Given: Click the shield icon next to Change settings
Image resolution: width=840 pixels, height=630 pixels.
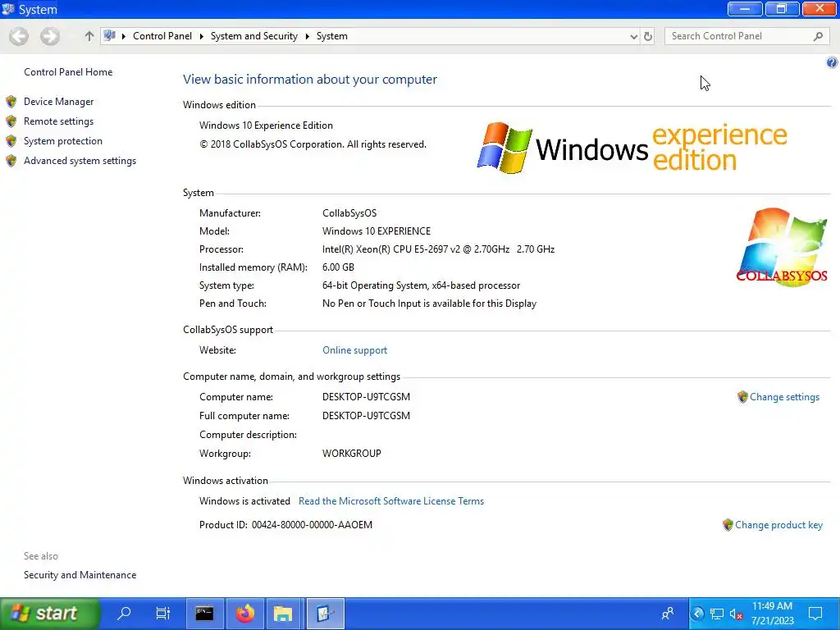Looking at the screenshot, I should point(742,397).
